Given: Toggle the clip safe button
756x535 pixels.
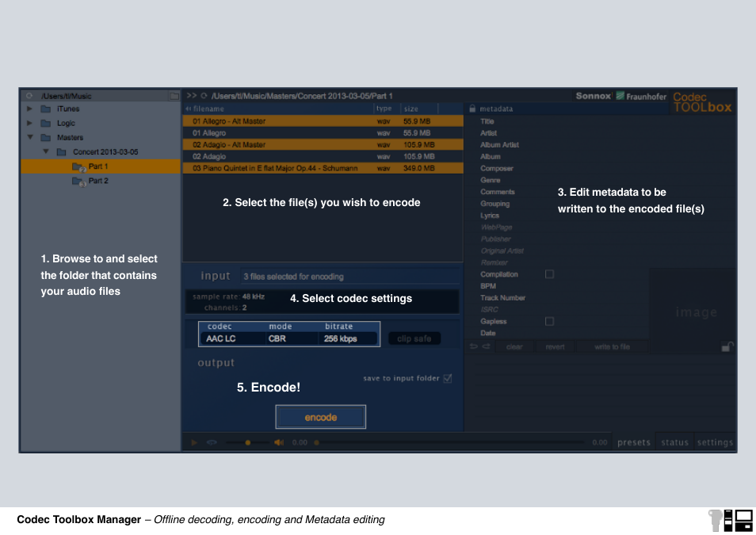Looking at the screenshot, I should click(x=414, y=338).
